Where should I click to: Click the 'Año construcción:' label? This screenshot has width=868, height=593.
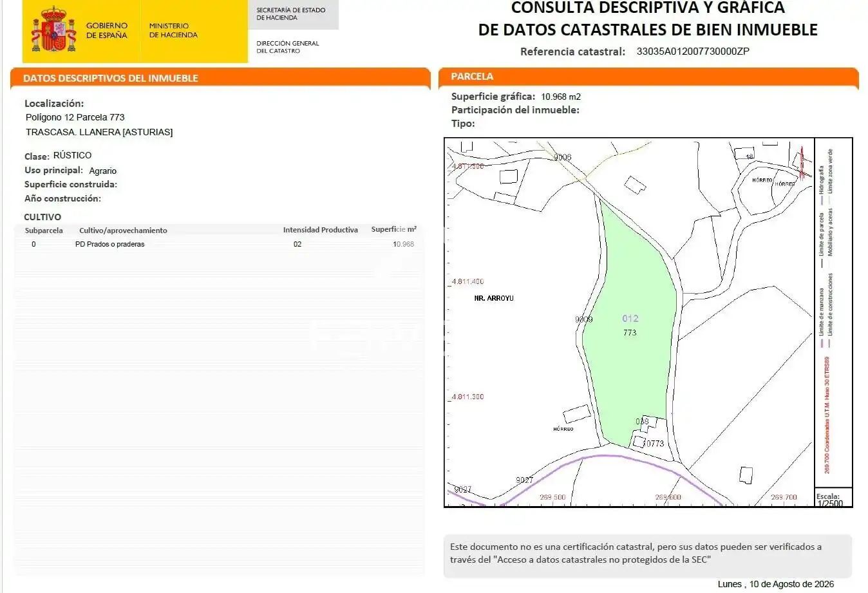(62, 198)
